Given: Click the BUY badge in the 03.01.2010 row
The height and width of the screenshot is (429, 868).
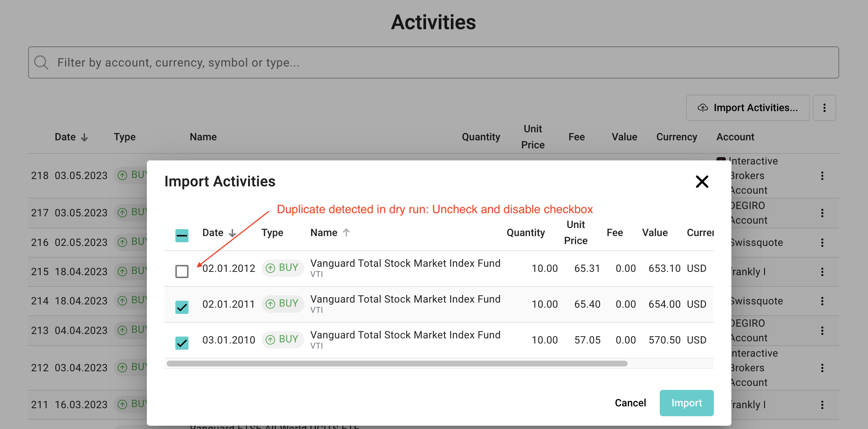Looking at the screenshot, I should pyautogui.click(x=282, y=339).
